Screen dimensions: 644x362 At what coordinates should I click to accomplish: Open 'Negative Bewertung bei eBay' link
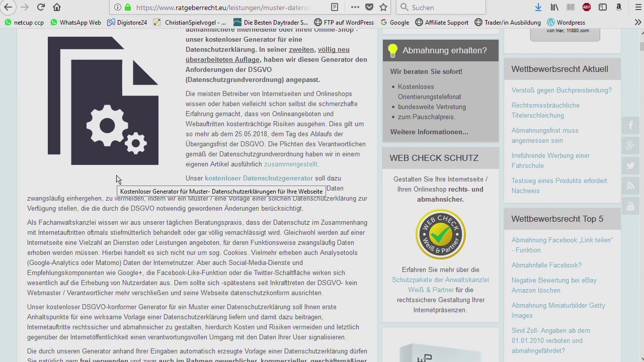click(554, 285)
